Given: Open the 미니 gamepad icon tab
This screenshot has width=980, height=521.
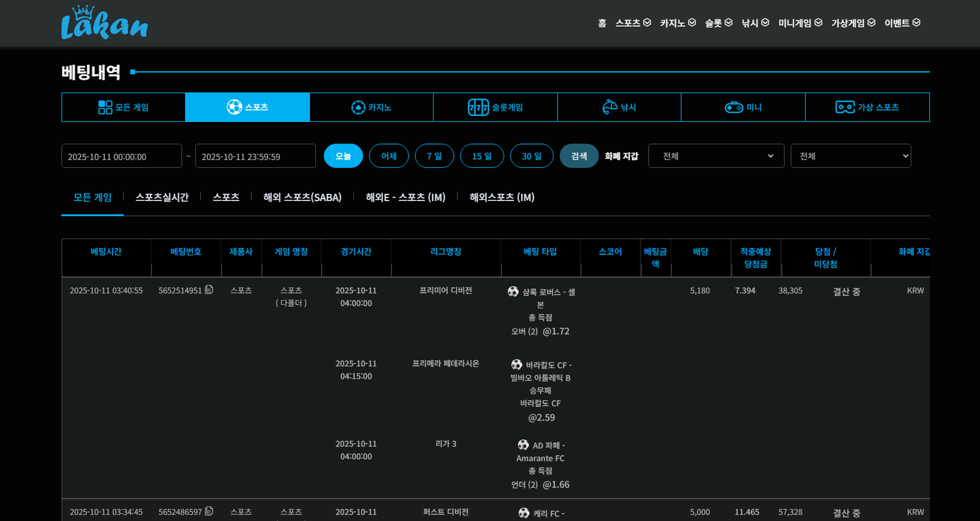Looking at the screenshot, I should 743,107.
